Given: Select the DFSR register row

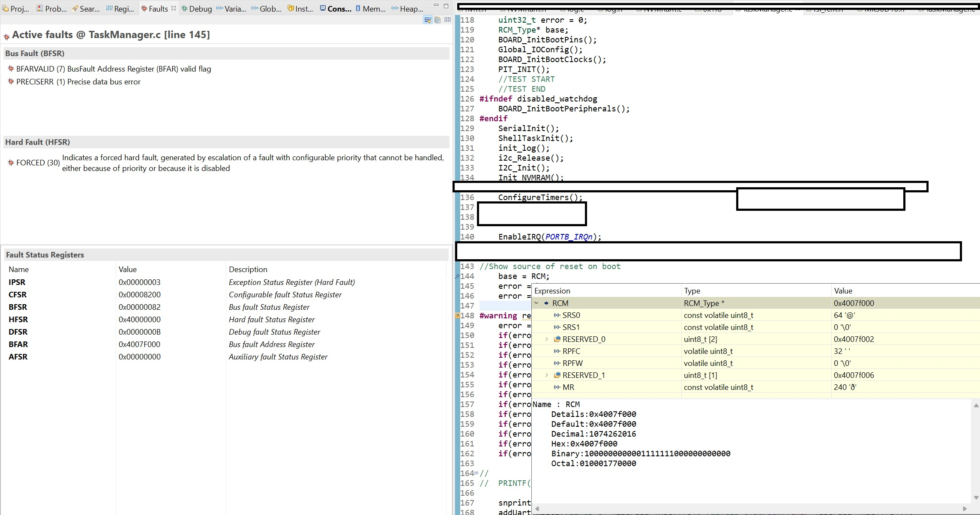Looking at the screenshot, I should click(x=225, y=332).
